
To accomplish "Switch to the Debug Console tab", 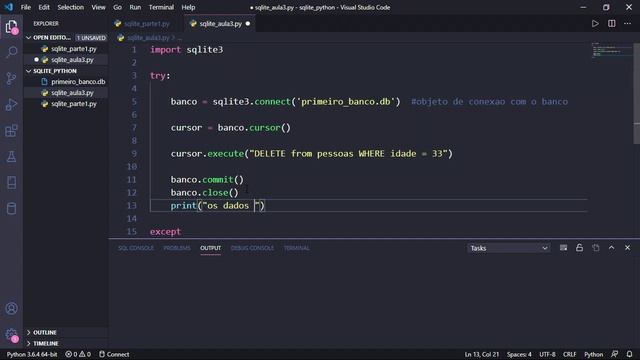I will [x=252, y=248].
